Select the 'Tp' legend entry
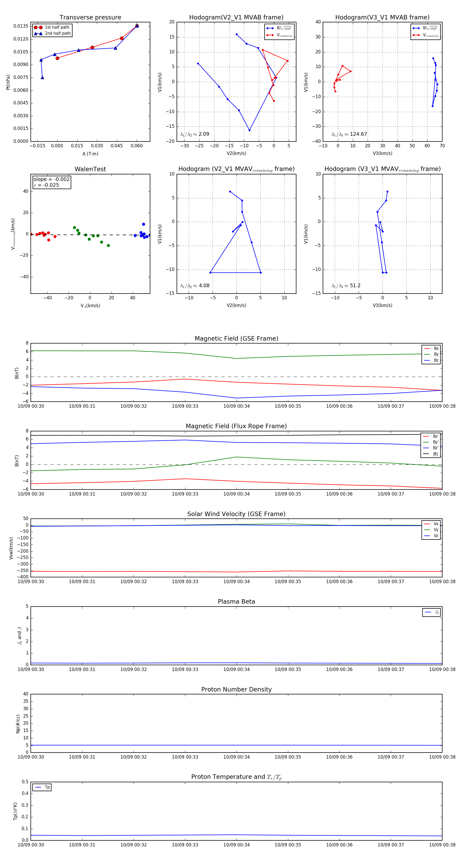473x868 pixels. (x=42, y=788)
